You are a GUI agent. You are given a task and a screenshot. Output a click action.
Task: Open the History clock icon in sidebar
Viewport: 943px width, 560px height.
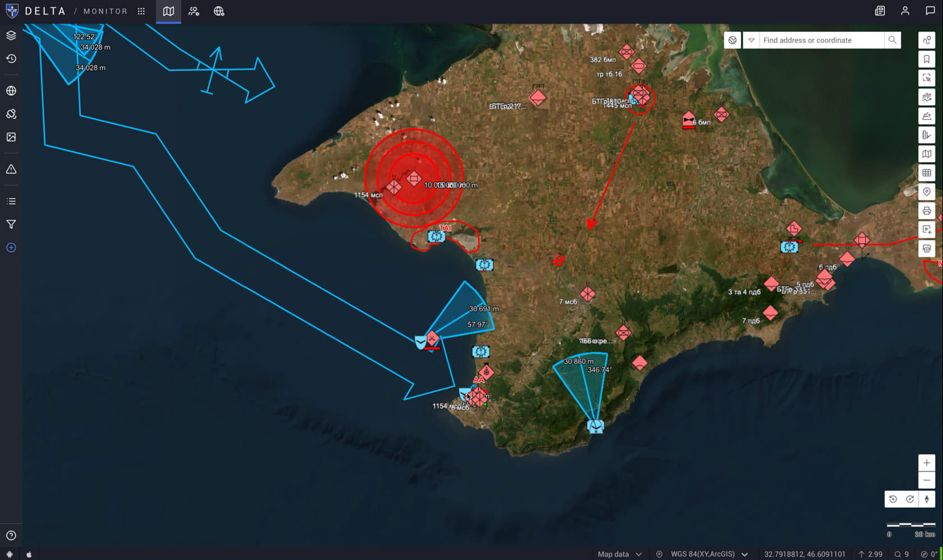pyautogui.click(x=11, y=59)
